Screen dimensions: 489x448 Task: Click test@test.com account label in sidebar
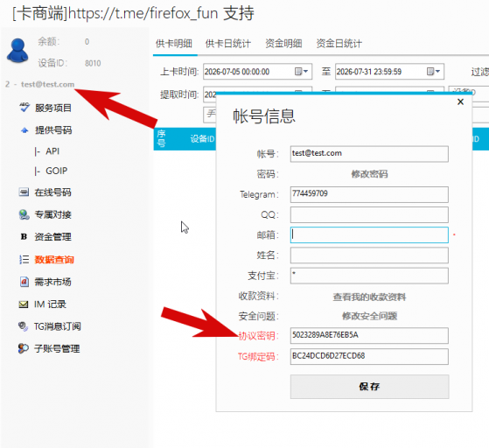(x=48, y=84)
